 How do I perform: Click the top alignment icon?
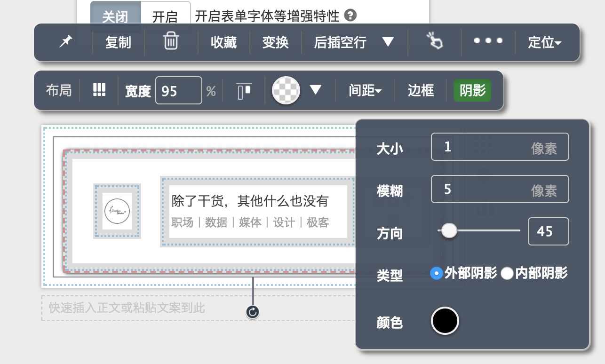pyautogui.click(x=245, y=90)
